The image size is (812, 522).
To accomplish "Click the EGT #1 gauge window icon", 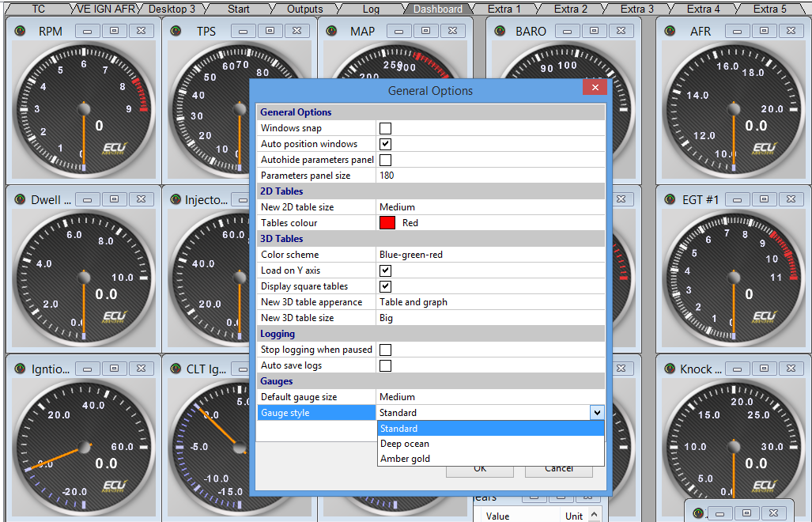I will (x=670, y=200).
